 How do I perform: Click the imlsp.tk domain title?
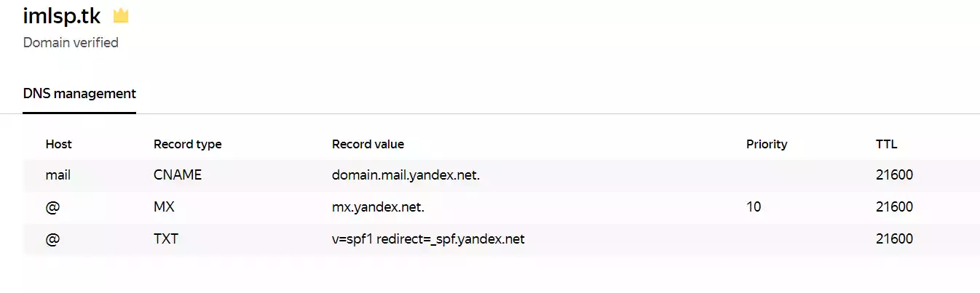coord(62,15)
